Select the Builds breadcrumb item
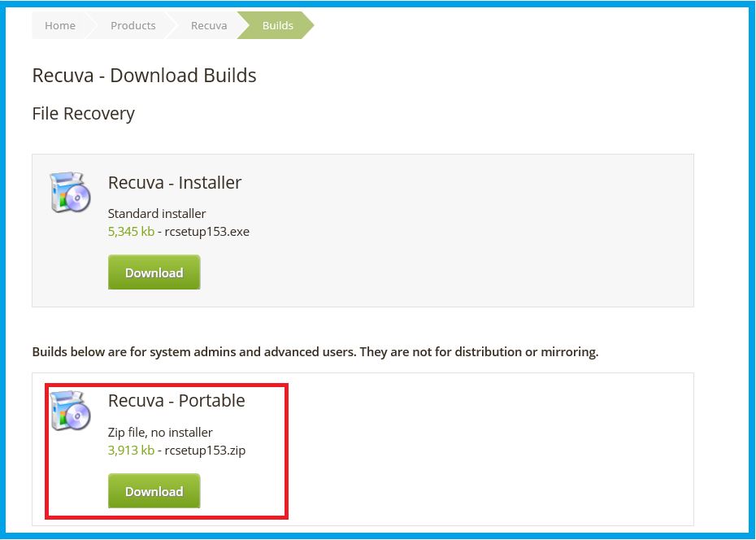The width and height of the screenshot is (756, 540). pyautogui.click(x=277, y=25)
